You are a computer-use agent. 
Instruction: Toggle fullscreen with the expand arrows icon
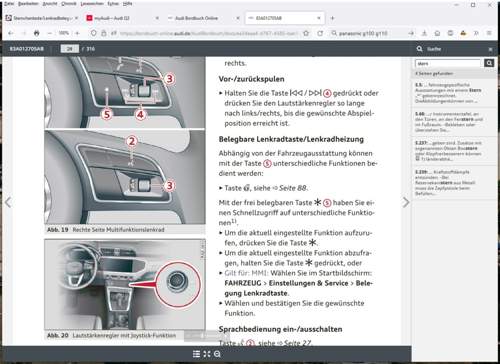pos(207,354)
